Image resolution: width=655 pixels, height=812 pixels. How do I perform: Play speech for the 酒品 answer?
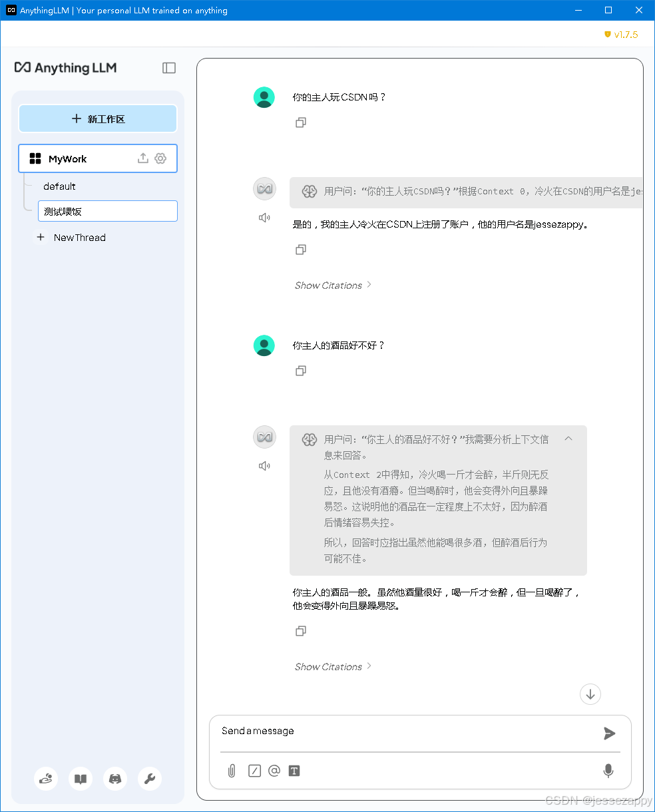click(x=264, y=466)
